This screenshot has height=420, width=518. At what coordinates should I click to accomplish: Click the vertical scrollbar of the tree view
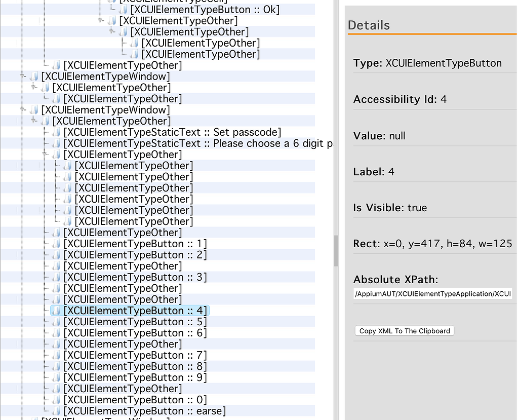pyautogui.click(x=335, y=251)
